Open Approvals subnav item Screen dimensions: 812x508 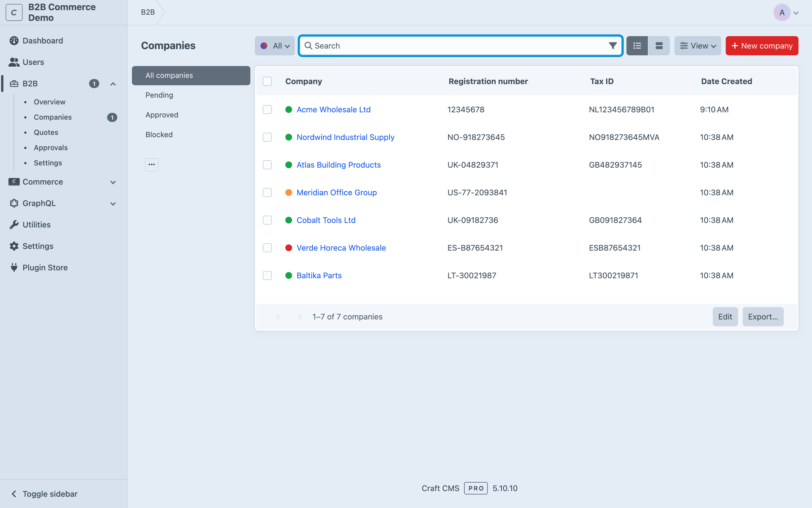click(51, 148)
